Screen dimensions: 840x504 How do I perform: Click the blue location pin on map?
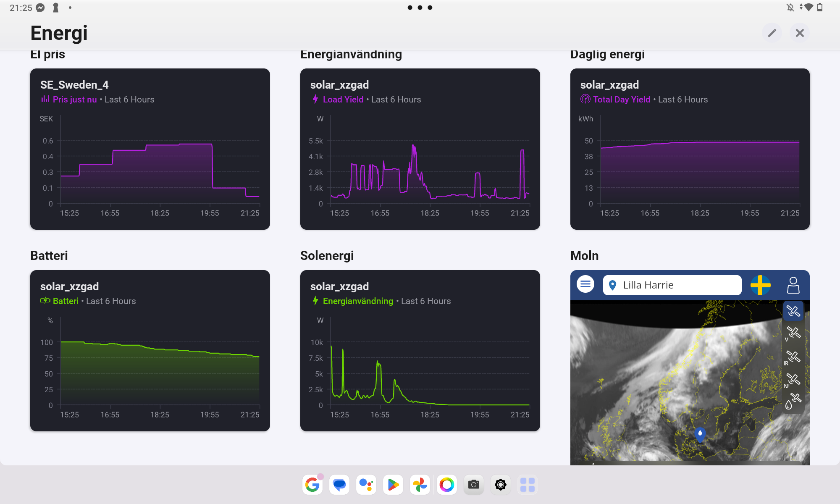coord(700,433)
